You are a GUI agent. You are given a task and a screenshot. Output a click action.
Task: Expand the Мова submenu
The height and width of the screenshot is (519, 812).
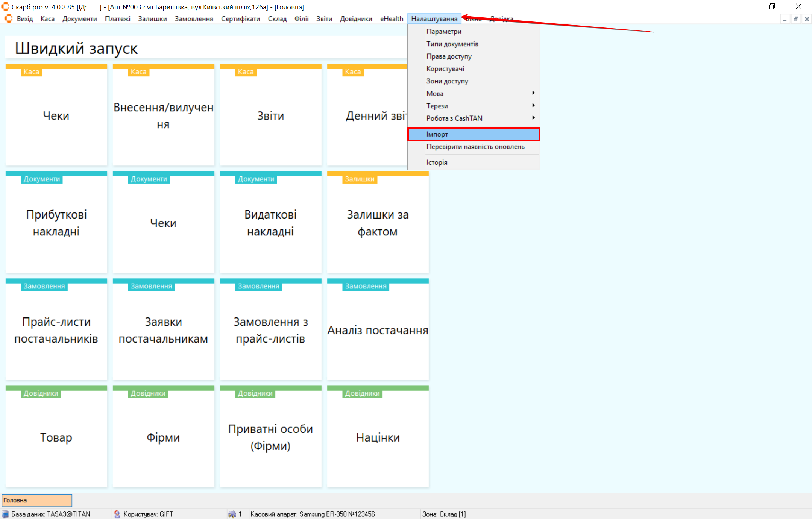474,93
